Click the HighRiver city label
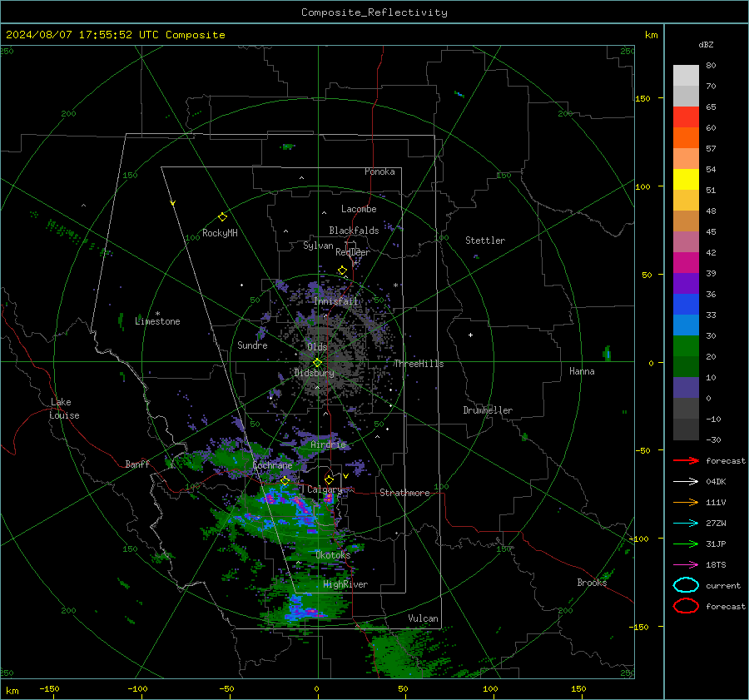749x700 pixels. [345, 584]
